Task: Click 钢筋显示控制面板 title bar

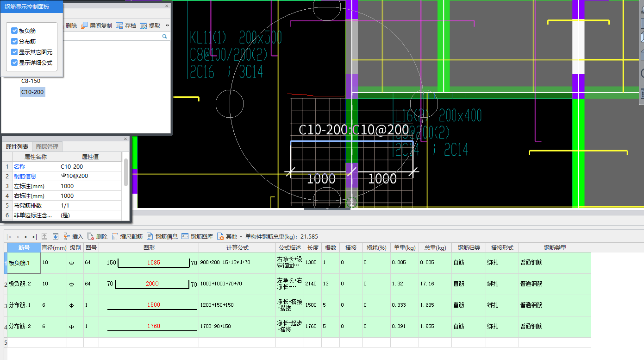Action: [x=31, y=6]
